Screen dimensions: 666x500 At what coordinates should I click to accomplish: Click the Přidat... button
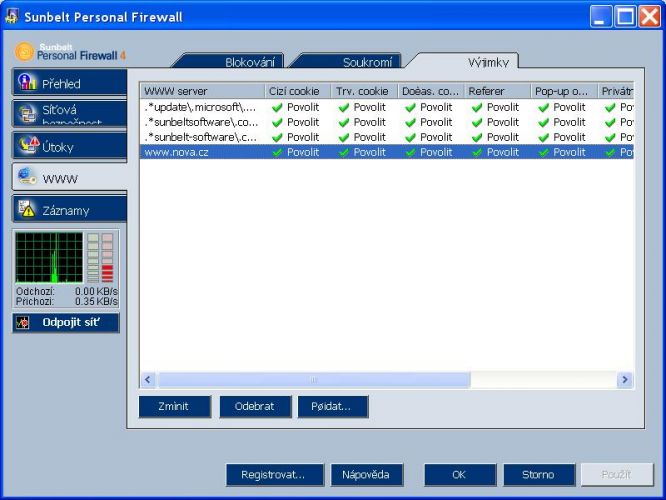pyautogui.click(x=333, y=407)
